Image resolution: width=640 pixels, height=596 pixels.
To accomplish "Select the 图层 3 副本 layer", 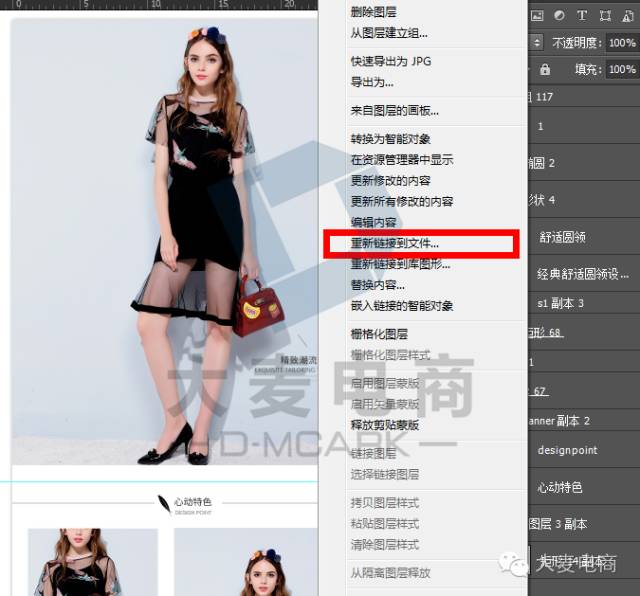I will [584, 524].
